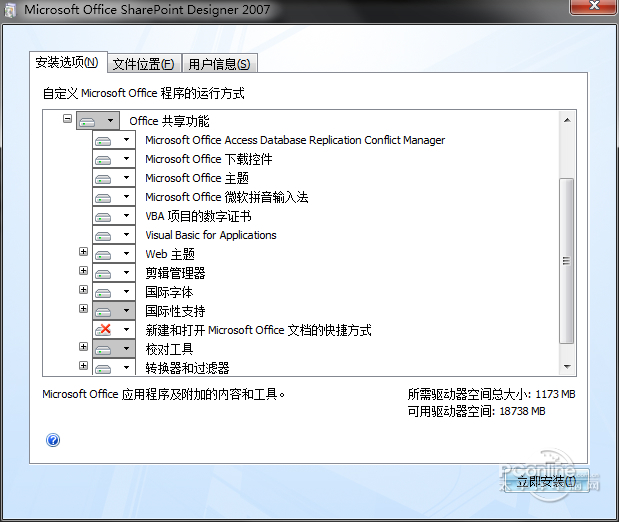Select the 国际字体 item label

click(x=169, y=292)
